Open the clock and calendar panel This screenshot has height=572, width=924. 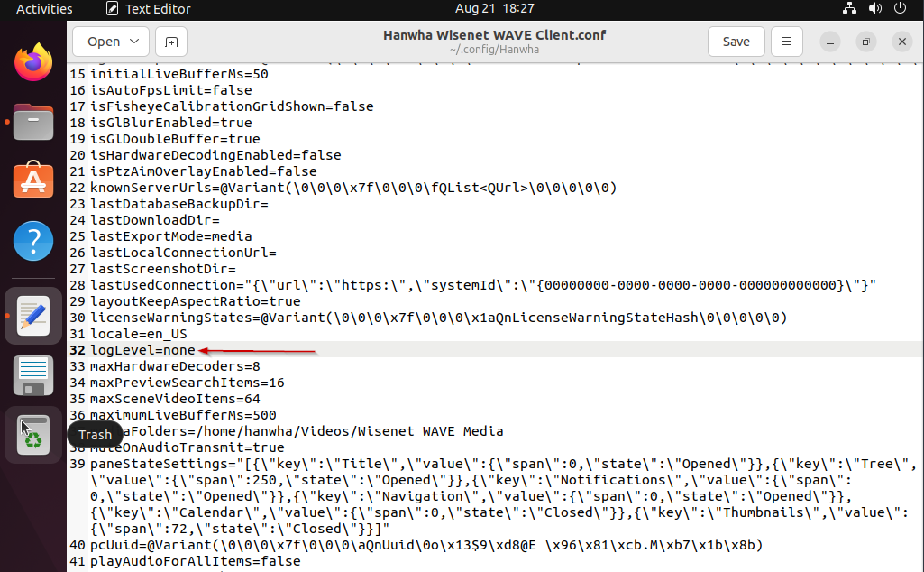[494, 9]
